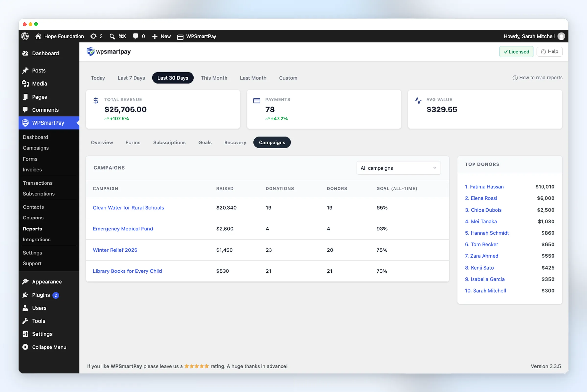Open Integrations in WPSmartPay submenu
This screenshot has height=392, width=587.
click(x=37, y=239)
